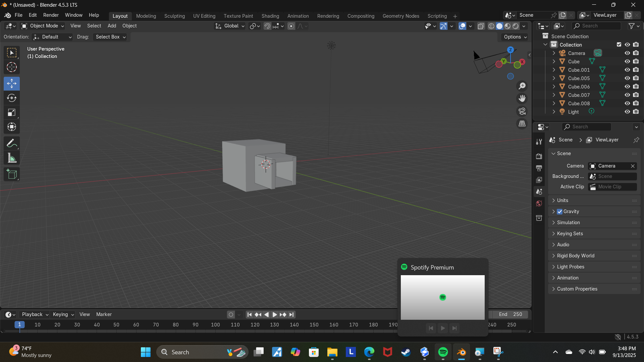
Task: Open Spotify from the taskbar
Action: coord(443,352)
